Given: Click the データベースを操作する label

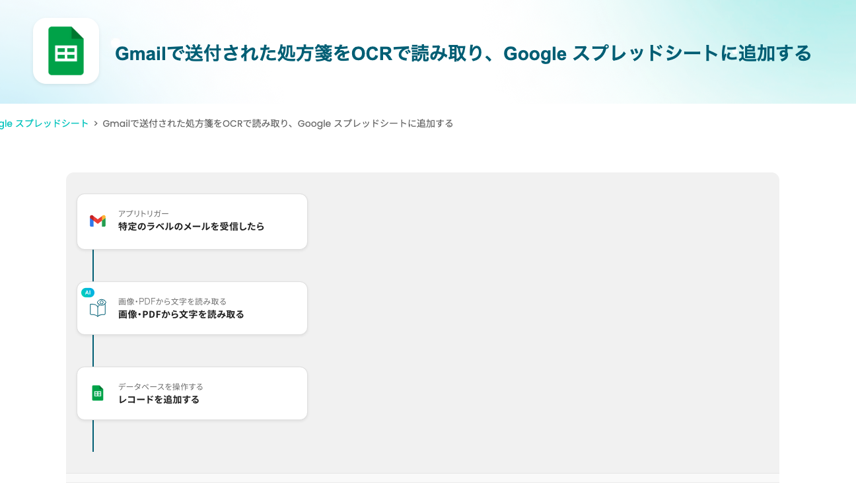Looking at the screenshot, I should coord(160,386).
